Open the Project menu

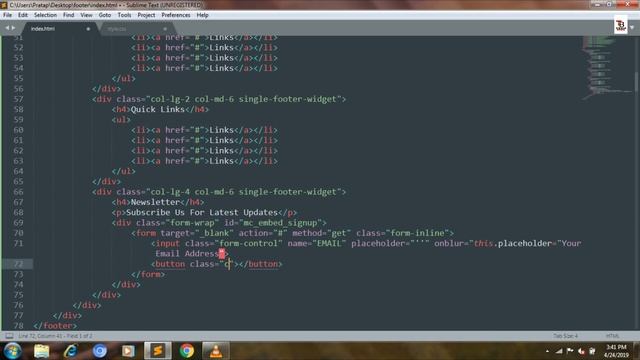(x=146, y=15)
